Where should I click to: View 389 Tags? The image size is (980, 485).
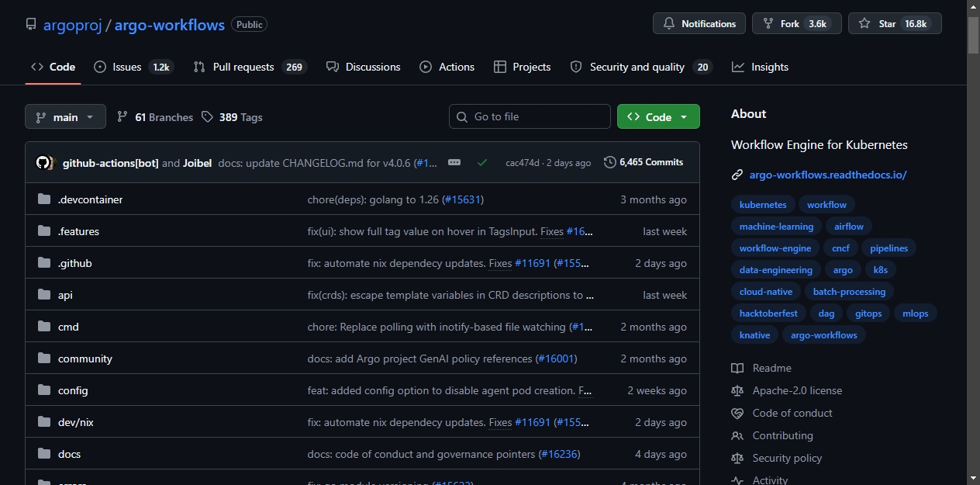pyautogui.click(x=232, y=117)
